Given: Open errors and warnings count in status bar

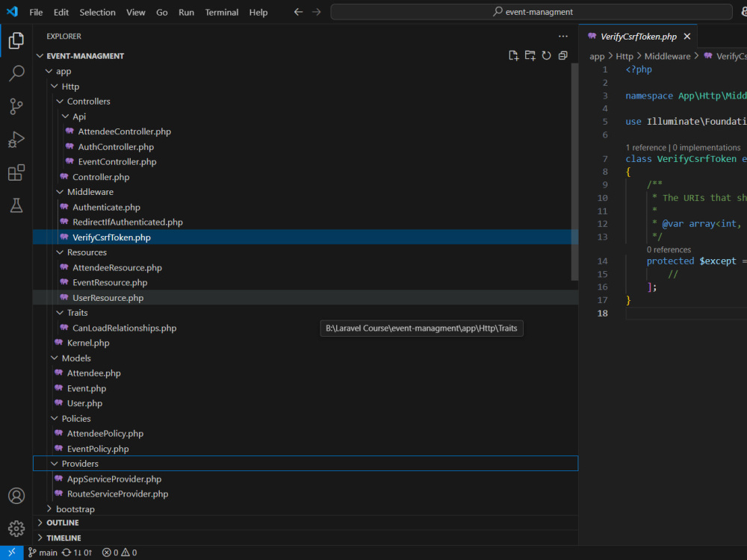Looking at the screenshot, I should coord(120,553).
